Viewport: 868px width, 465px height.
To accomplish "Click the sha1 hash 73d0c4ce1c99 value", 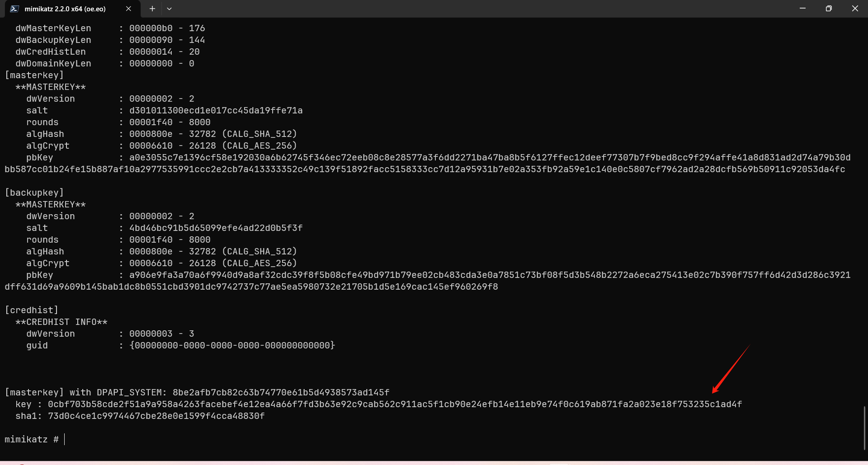I will [156, 416].
